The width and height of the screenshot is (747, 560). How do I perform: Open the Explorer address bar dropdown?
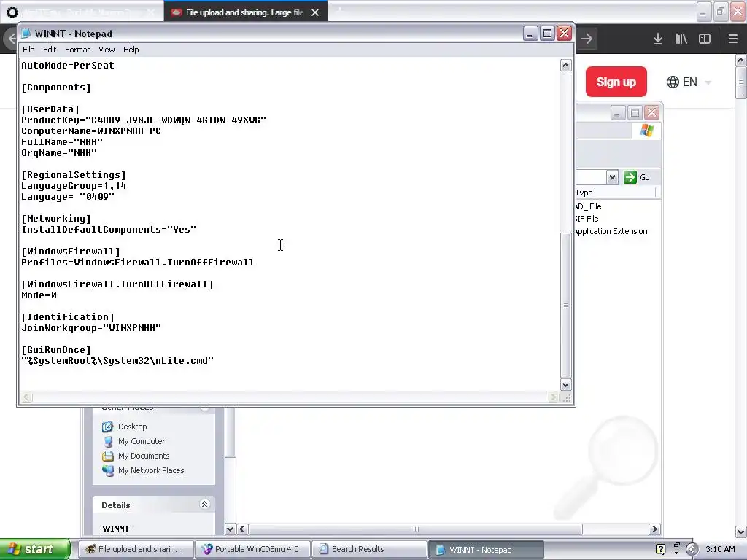(x=612, y=177)
